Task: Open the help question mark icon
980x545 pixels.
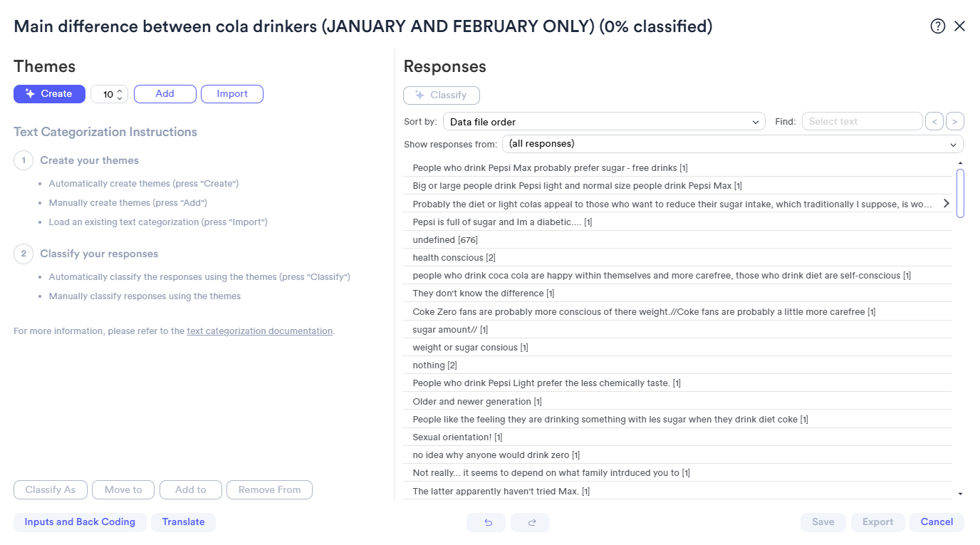Action: pyautogui.click(x=937, y=26)
